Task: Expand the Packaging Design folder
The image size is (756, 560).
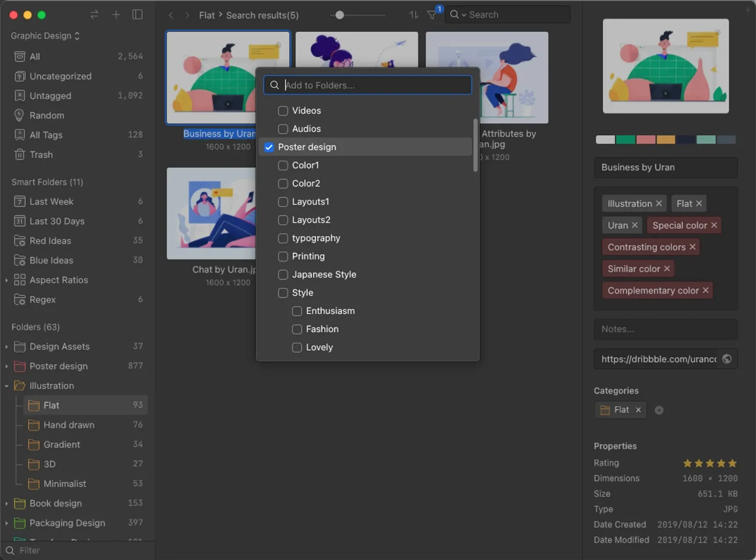Action: coord(6,523)
